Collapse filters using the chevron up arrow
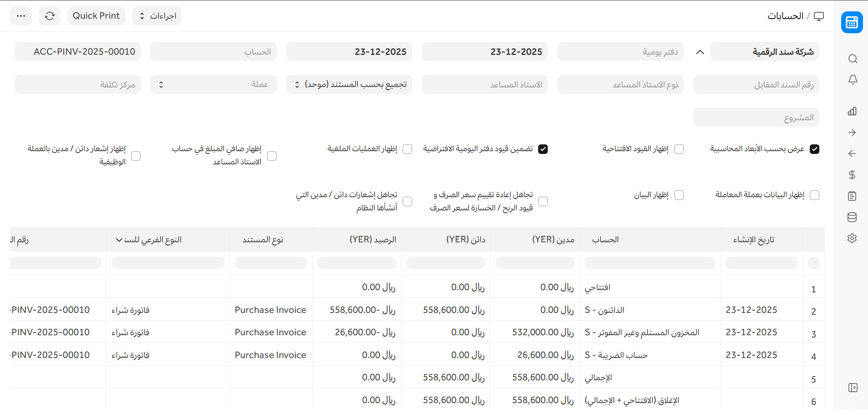This screenshot has width=868, height=409. [700, 52]
